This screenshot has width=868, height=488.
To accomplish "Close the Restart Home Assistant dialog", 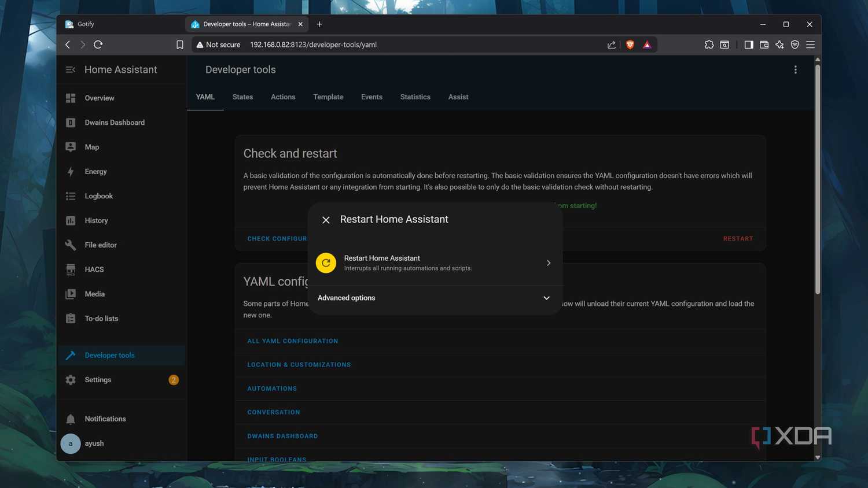I will click(x=326, y=220).
